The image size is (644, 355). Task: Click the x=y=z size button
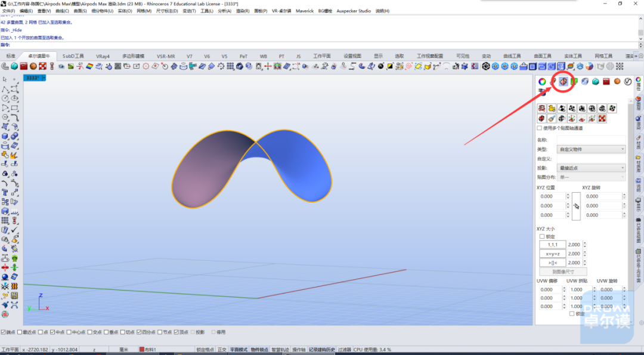pos(552,254)
